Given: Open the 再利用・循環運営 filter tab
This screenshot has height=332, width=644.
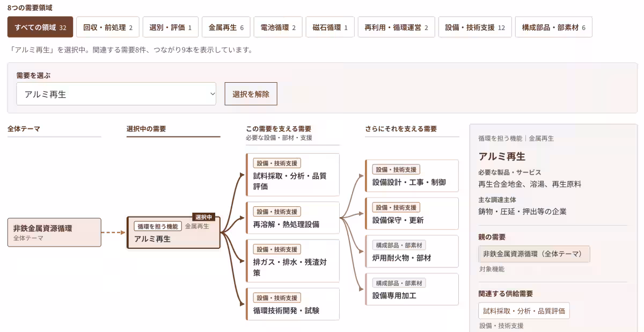Looking at the screenshot, I should pos(396,27).
